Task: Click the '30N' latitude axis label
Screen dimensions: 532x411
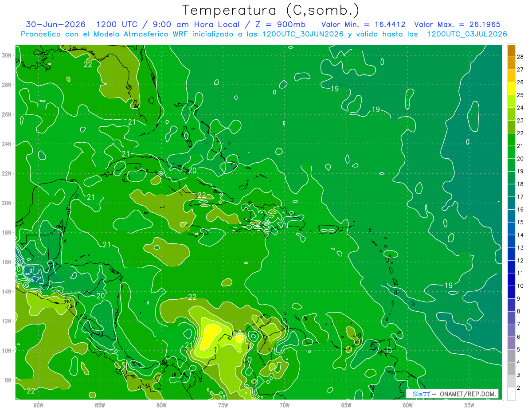Action: [7, 55]
